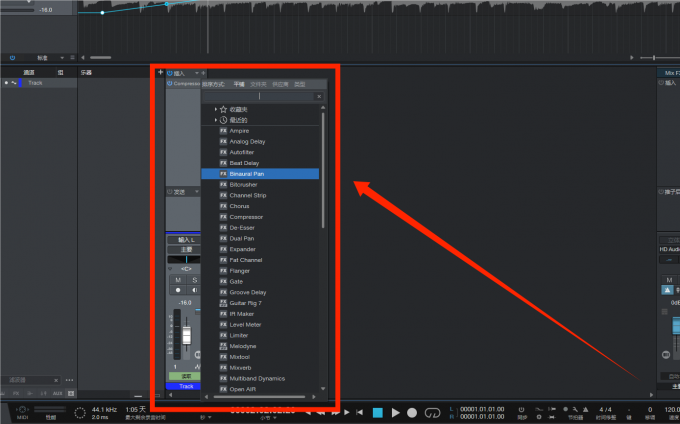The image size is (680, 424).
Task: Sort plugins by the vendor tab
Action: [280, 84]
